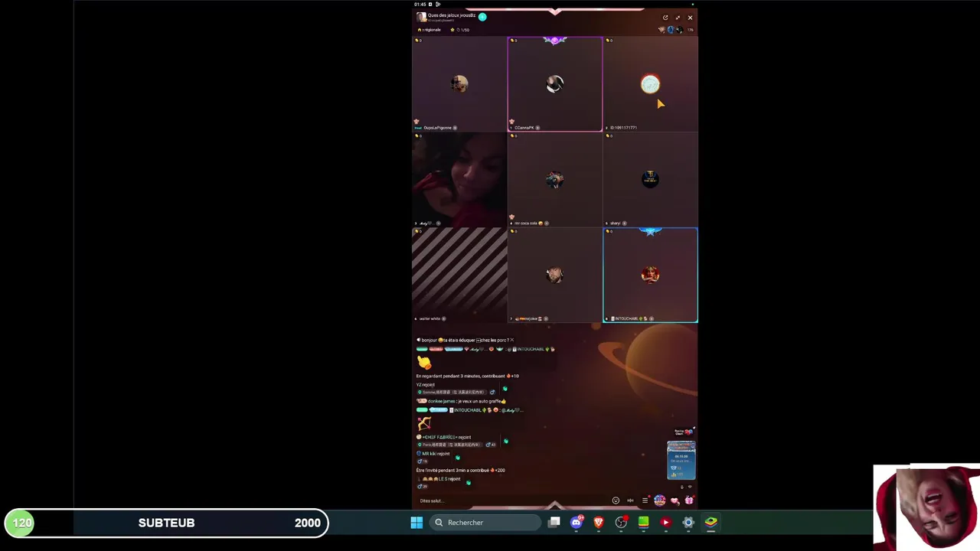980x551 pixels.
Task: Click the SUBTEUB goal progress bar
Action: [167, 523]
